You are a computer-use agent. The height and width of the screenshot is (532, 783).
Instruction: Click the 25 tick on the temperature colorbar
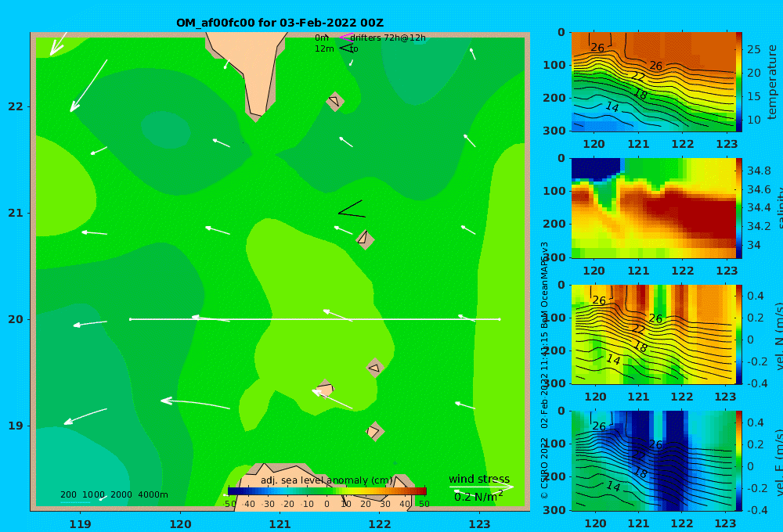coord(753,49)
